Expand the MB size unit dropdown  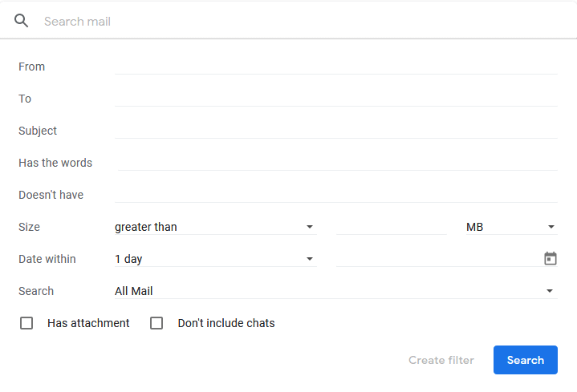pyautogui.click(x=510, y=227)
